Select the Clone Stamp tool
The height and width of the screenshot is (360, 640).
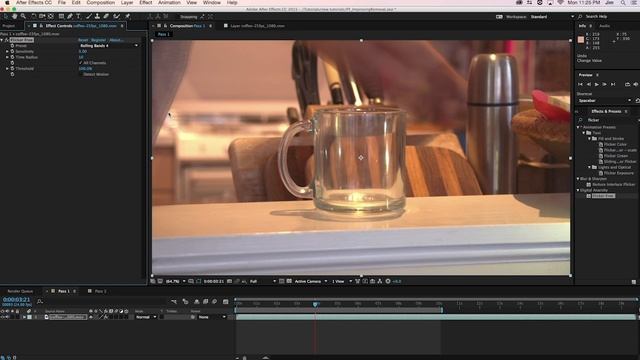point(97,16)
